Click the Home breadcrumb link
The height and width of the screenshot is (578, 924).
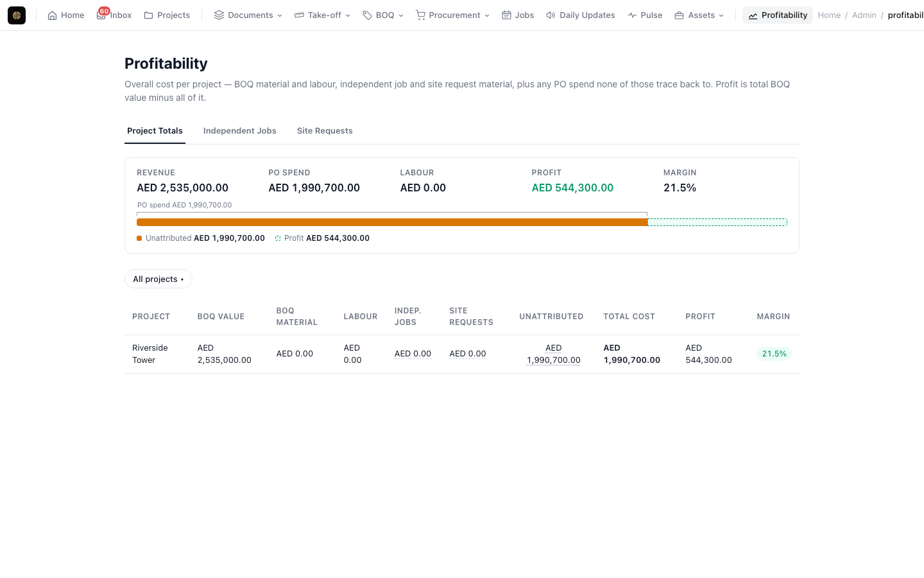tap(829, 15)
